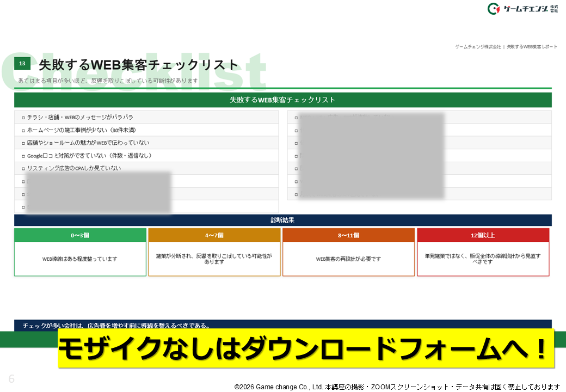The width and height of the screenshot is (566, 392).
Task: Check the box for チラシ・店舗・WEBのメッセージがバラバラ
Action: coord(23,118)
